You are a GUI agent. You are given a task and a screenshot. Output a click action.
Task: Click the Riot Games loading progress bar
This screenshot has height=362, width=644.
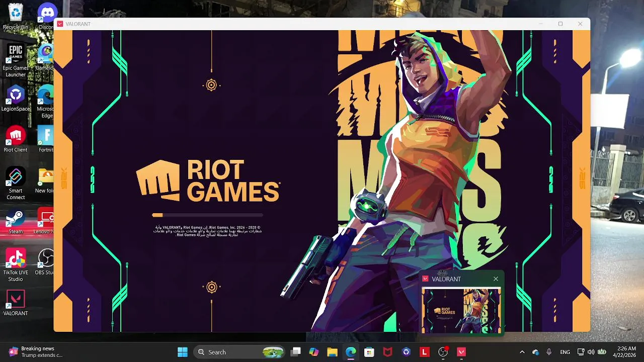(x=207, y=215)
